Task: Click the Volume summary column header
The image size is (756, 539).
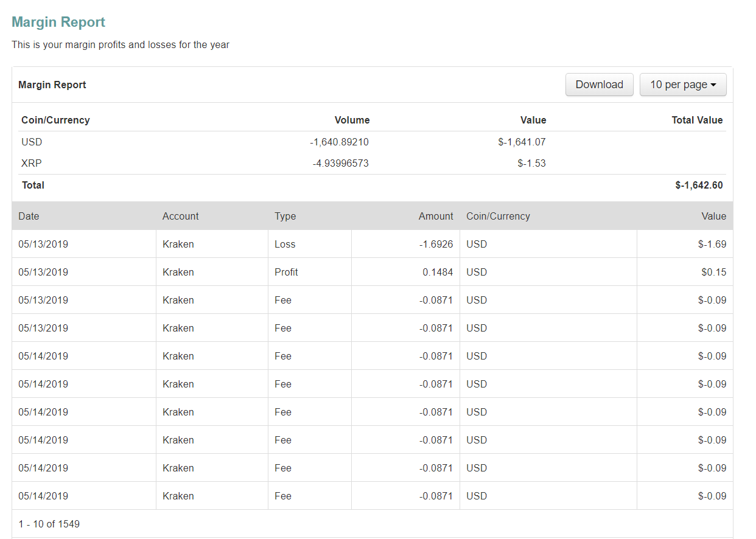Action: (352, 120)
